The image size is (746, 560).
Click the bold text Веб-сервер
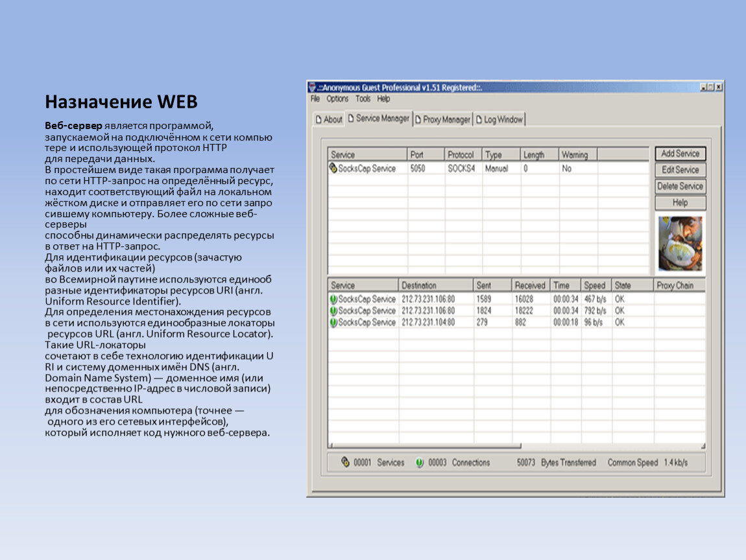tap(73, 126)
